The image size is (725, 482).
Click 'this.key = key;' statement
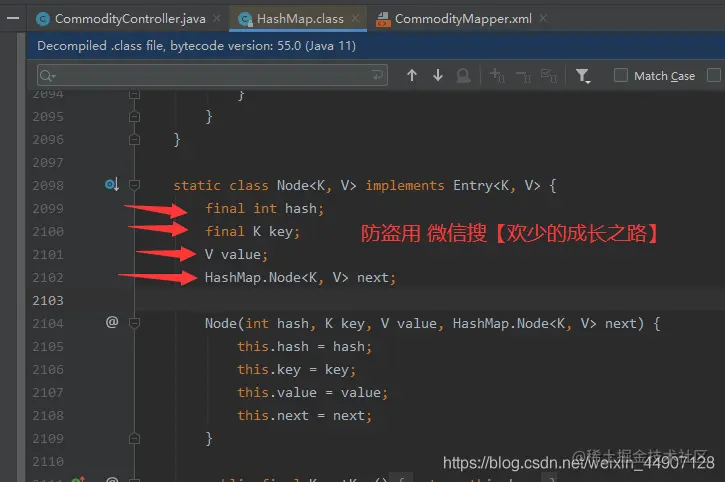296,370
